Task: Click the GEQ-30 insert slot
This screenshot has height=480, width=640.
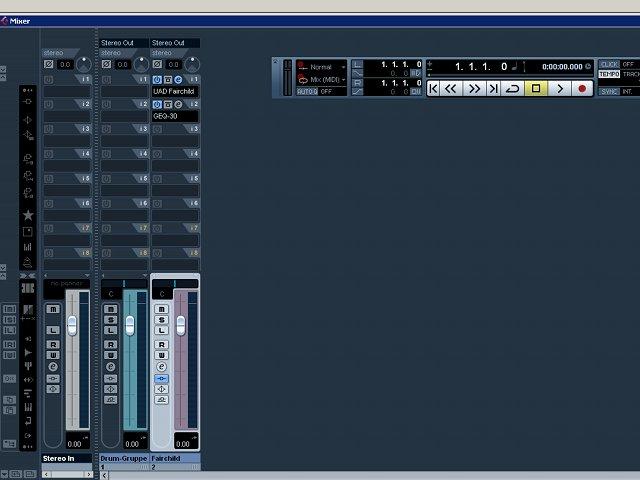Action: point(175,116)
